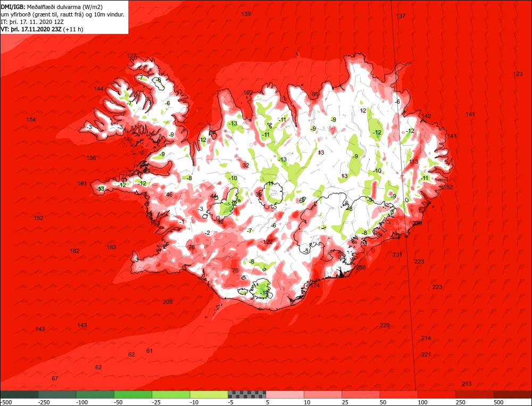
Task: Click the title line 'DMI/IGB: Meðalflæði dulvarma (W/m2)'
Action: pyautogui.click(x=52, y=6)
